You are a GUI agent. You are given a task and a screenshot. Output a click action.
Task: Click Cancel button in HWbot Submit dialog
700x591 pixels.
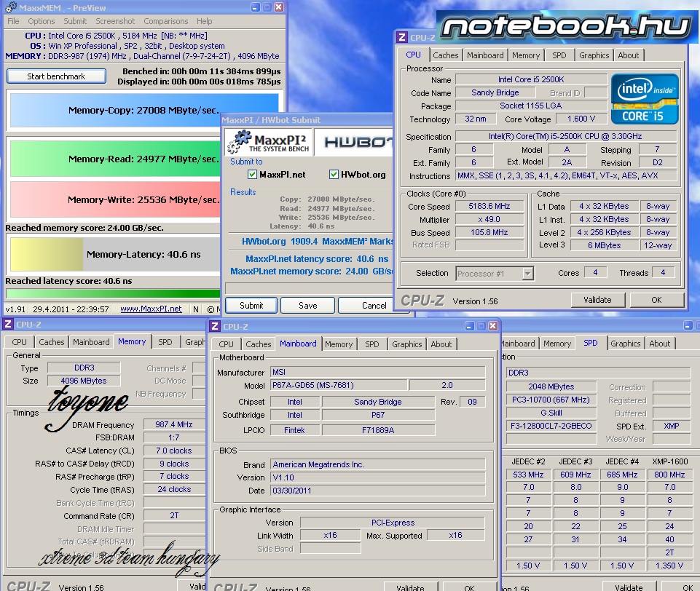pos(366,306)
